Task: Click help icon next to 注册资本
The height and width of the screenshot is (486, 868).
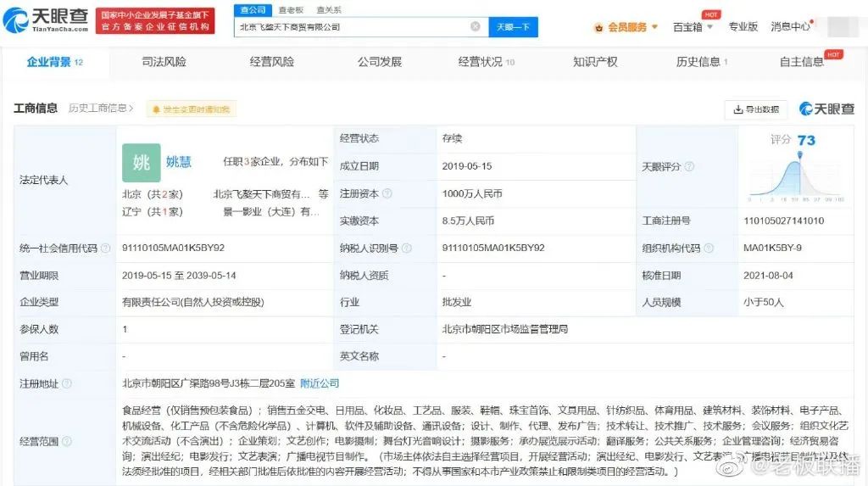Action: 387,193
